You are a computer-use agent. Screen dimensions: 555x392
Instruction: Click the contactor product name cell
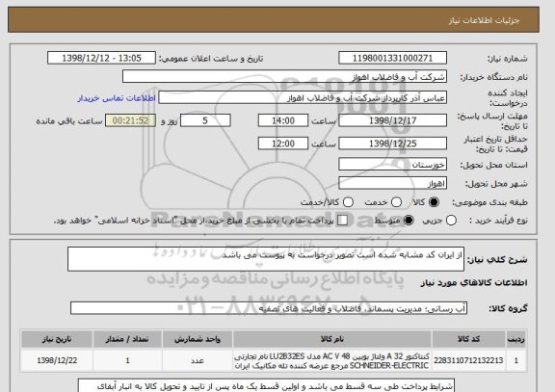(332, 360)
